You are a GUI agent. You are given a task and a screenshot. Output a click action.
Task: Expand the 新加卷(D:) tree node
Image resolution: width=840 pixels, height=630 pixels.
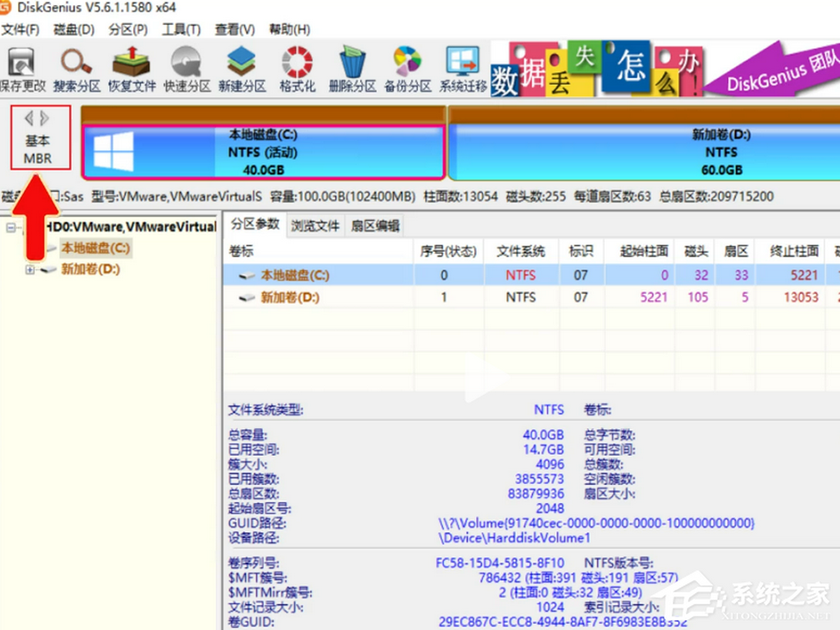30,269
